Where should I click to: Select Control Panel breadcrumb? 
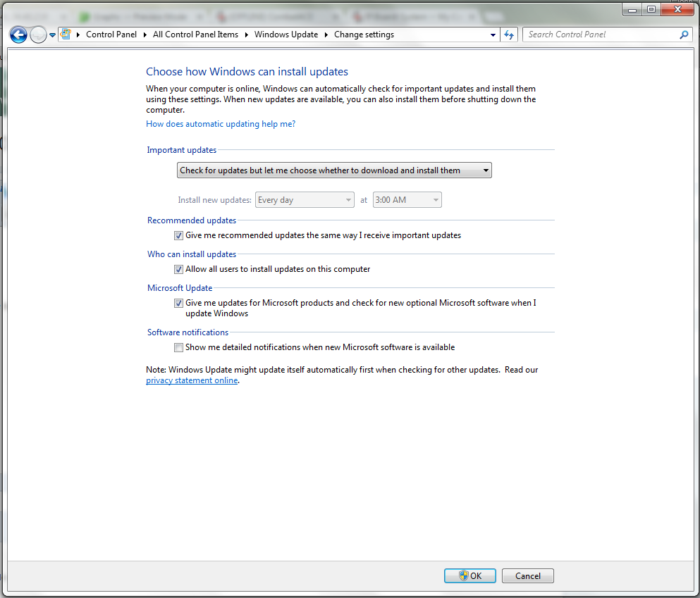(x=111, y=35)
